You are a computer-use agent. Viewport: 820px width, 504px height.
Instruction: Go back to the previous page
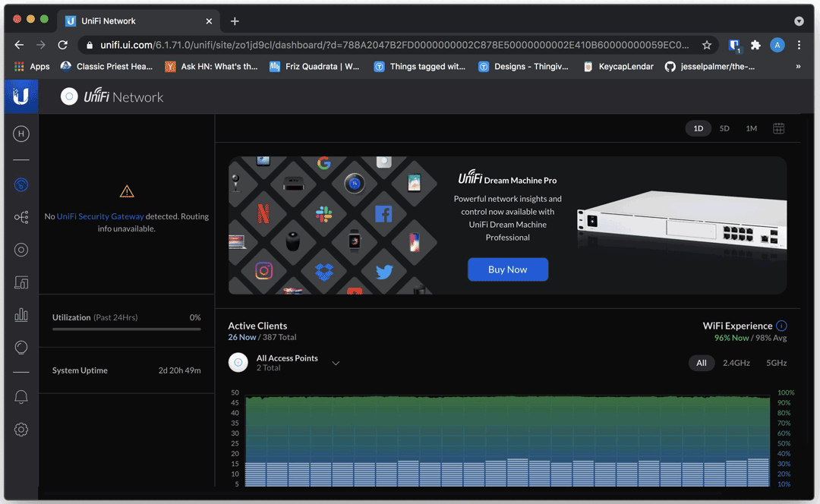(19, 45)
